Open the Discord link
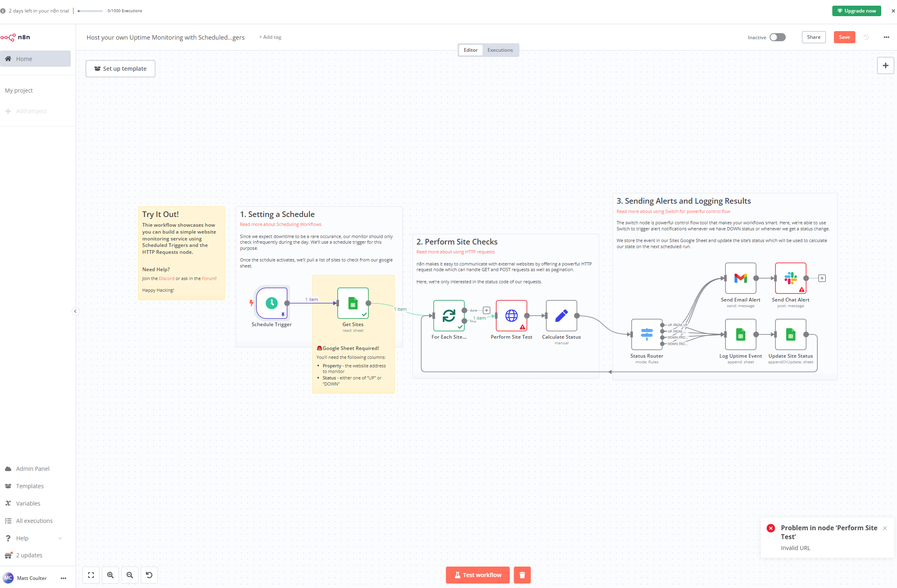This screenshot has width=897, height=588. click(x=167, y=278)
